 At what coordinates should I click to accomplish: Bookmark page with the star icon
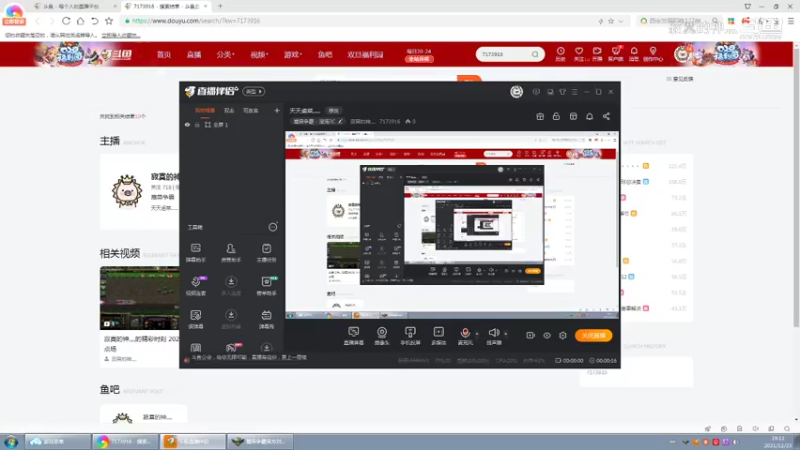(x=109, y=21)
